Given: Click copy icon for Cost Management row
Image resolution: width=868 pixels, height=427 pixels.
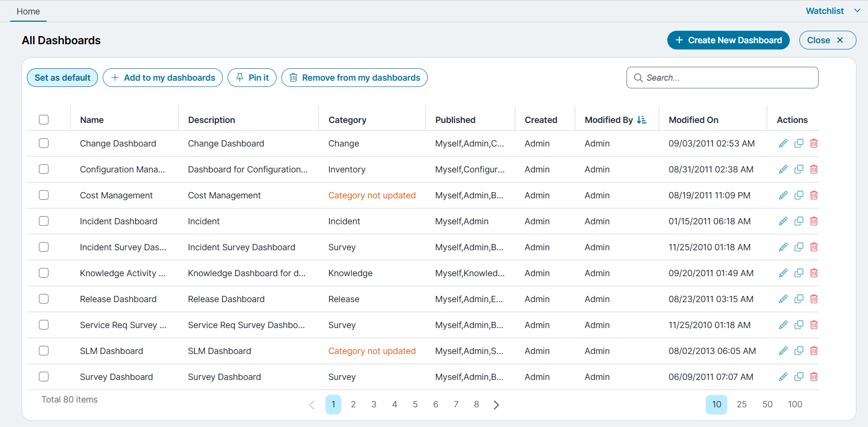Looking at the screenshot, I should (x=799, y=195).
